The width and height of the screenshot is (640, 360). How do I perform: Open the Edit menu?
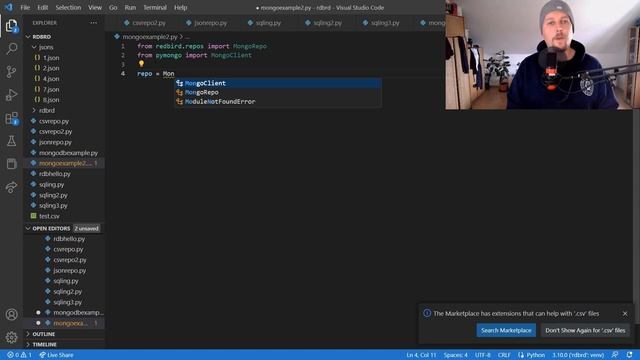(42, 7)
